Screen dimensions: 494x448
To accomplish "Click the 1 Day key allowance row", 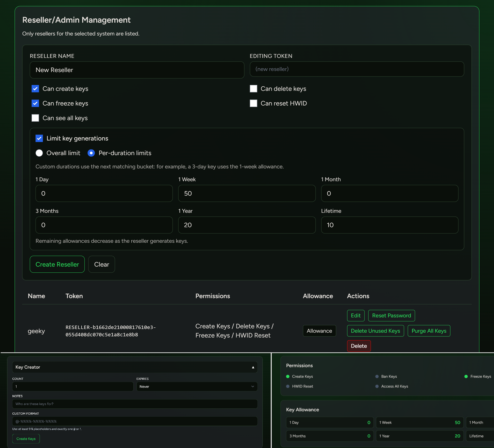I will click(x=330, y=422).
